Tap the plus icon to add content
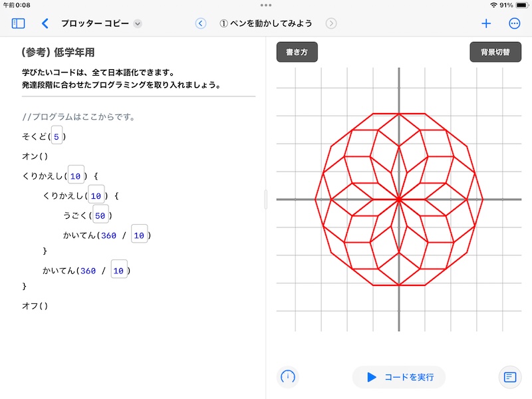Image resolution: width=532 pixels, height=399 pixels. [486, 23]
